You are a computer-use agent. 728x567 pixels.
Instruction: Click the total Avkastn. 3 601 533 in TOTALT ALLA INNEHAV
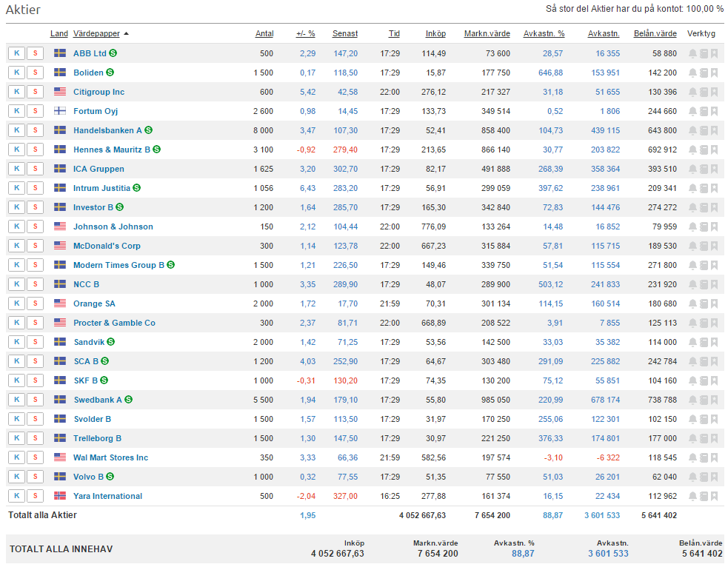(x=608, y=554)
